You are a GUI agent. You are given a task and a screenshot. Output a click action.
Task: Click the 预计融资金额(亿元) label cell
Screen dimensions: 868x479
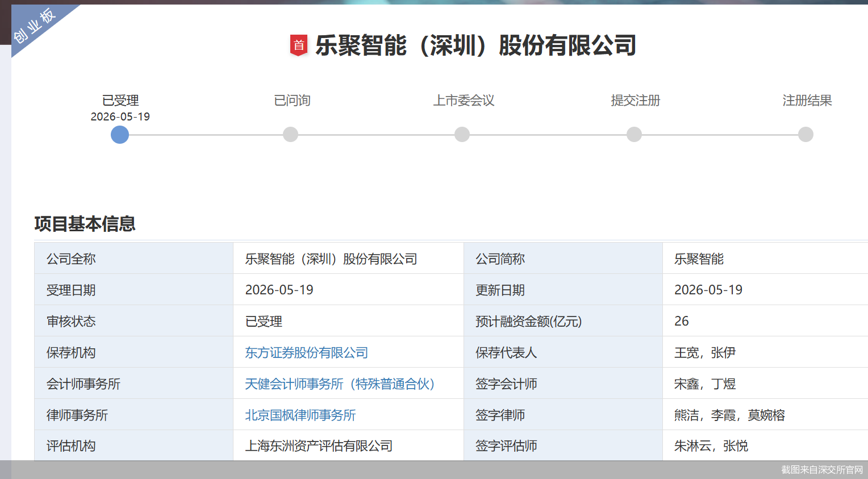(x=564, y=321)
